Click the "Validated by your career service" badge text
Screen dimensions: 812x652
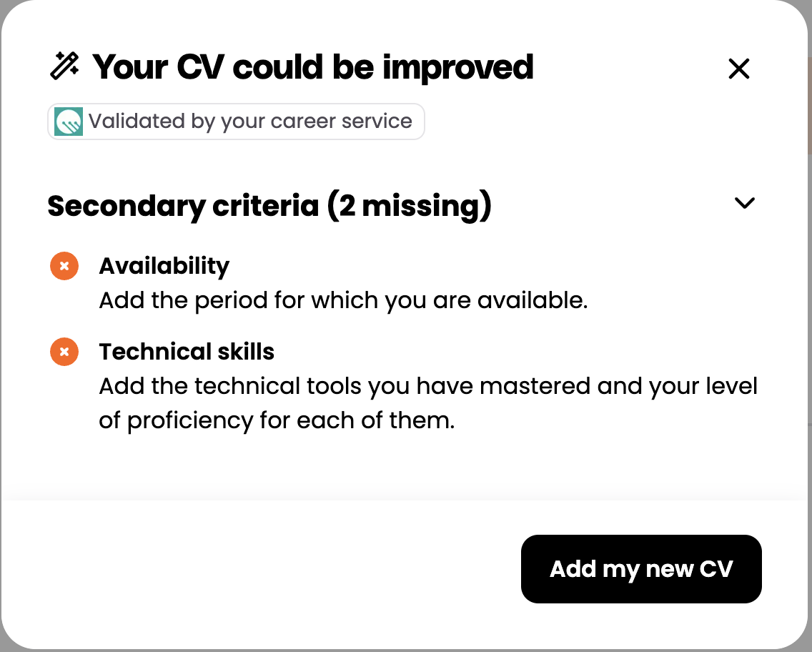pos(250,122)
